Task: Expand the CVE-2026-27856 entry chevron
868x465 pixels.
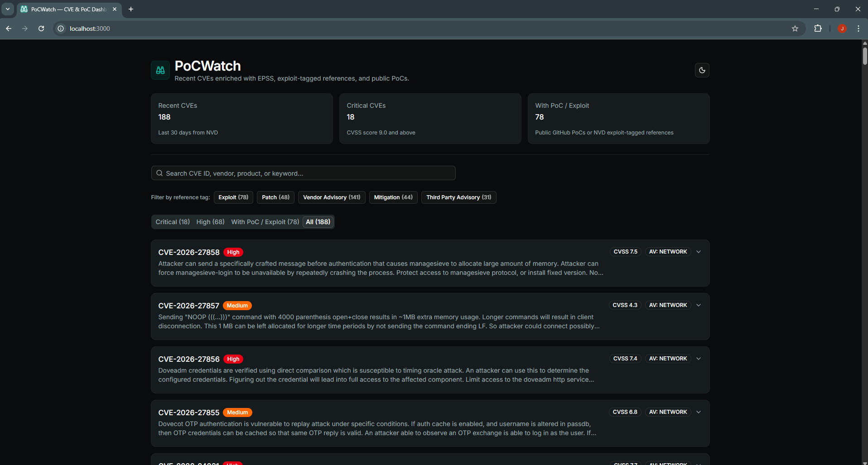Action: pyautogui.click(x=699, y=359)
